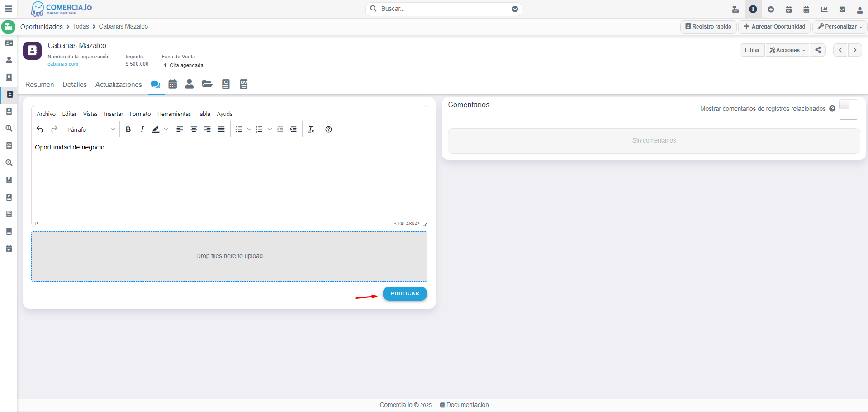This screenshot has width=868, height=412.
Task: Click the share icon button
Action: pos(818,50)
